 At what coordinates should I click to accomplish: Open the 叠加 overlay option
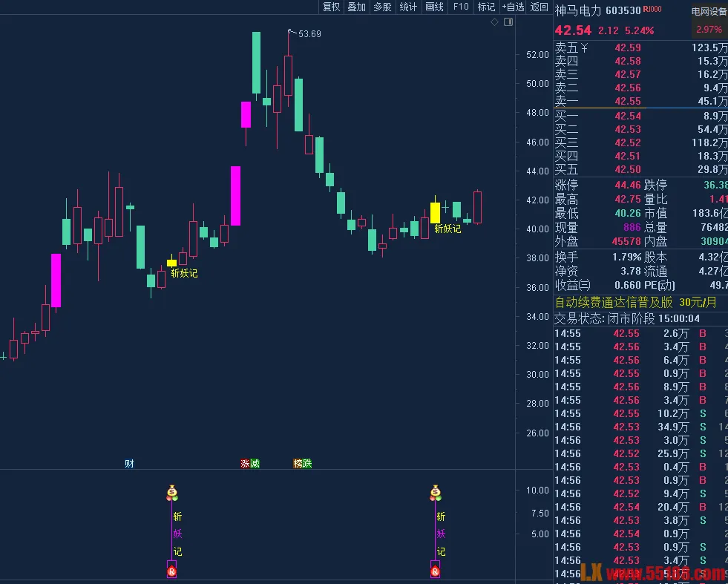(357, 7)
